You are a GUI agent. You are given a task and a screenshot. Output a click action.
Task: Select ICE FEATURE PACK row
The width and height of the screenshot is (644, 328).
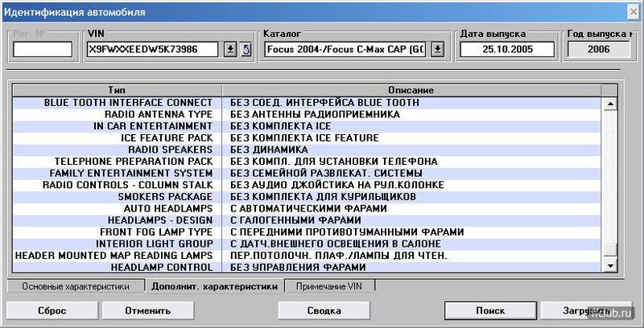tap(308, 137)
